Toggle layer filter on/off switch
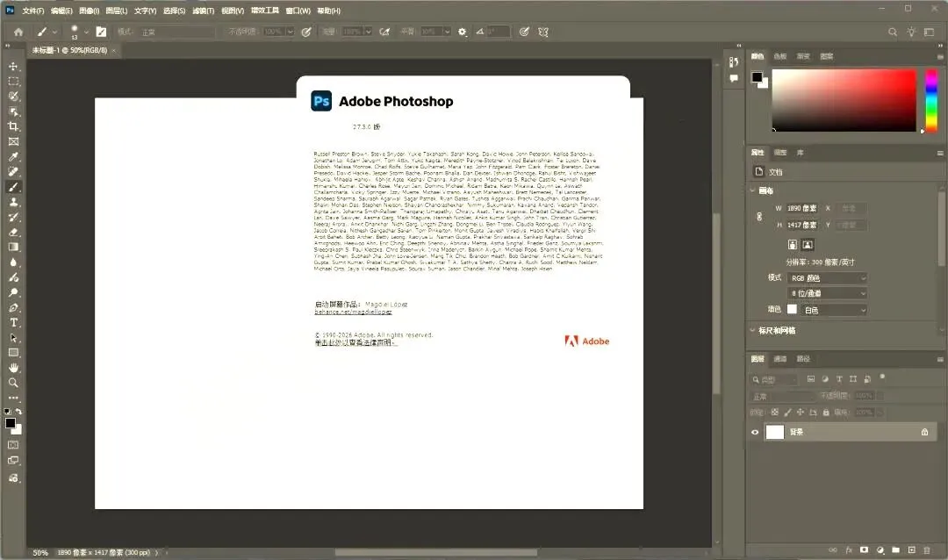 (x=883, y=377)
